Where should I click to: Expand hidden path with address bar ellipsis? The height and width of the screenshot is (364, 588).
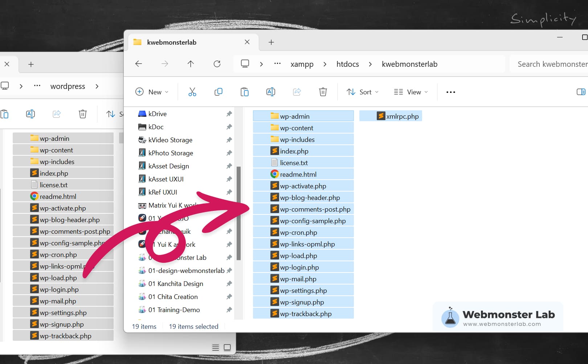tap(277, 64)
